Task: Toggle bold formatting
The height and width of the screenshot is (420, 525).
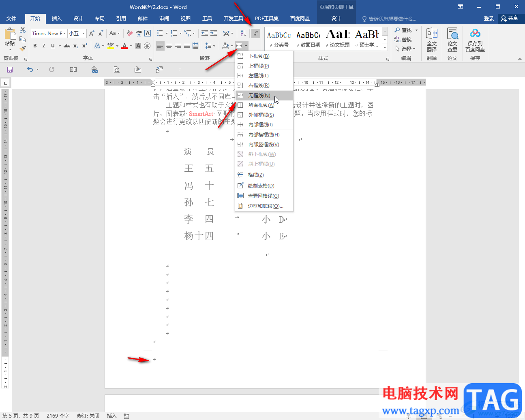Action: point(35,46)
